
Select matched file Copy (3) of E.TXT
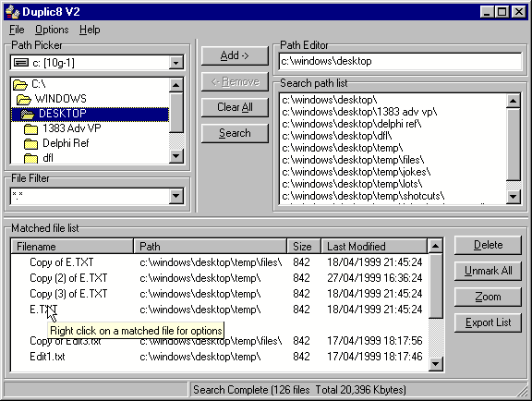coord(68,294)
